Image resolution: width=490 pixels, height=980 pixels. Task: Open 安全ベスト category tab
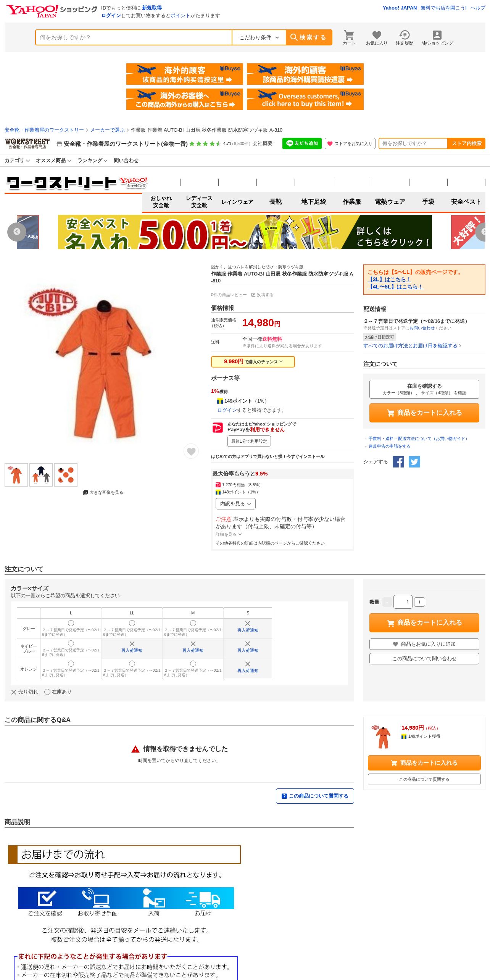click(x=466, y=202)
